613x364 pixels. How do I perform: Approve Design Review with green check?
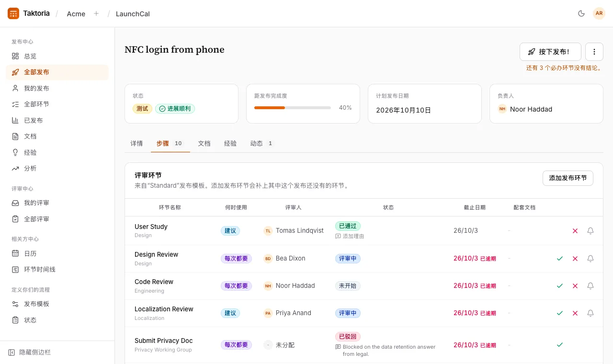click(560, 259)
